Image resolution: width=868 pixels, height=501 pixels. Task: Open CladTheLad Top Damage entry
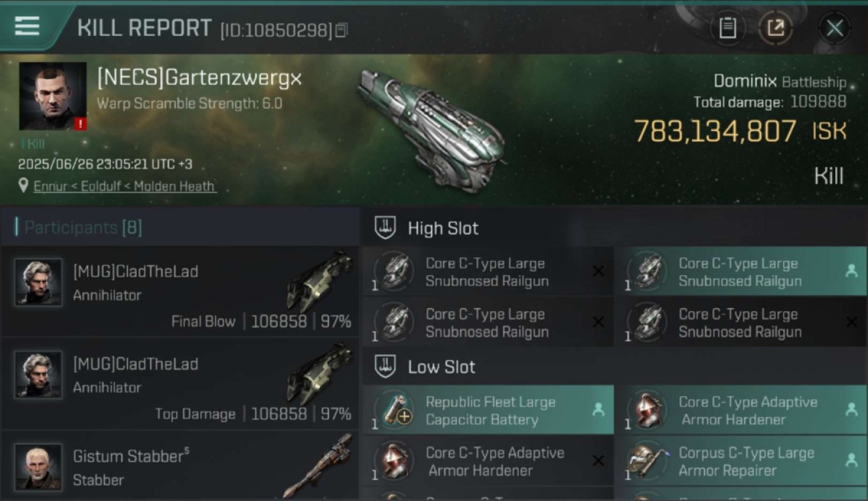180,383
